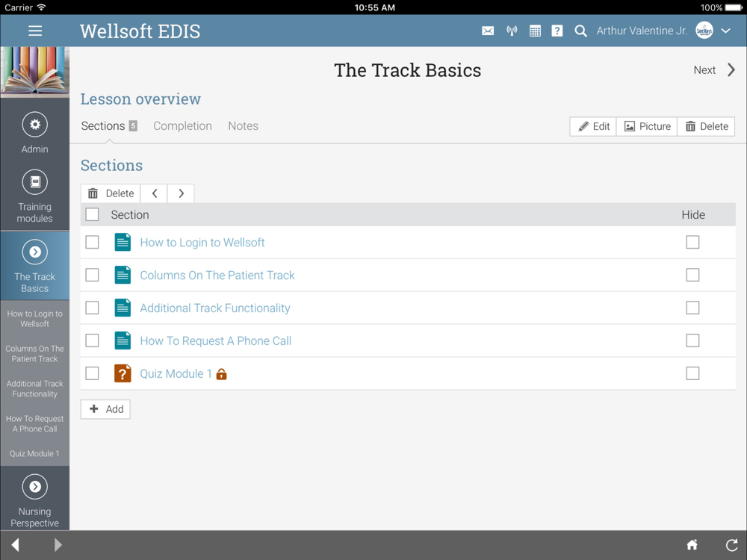Toggle Hide for Additional Track Functionality
Viewport: 747px width, 560px height.
(692, 308)
